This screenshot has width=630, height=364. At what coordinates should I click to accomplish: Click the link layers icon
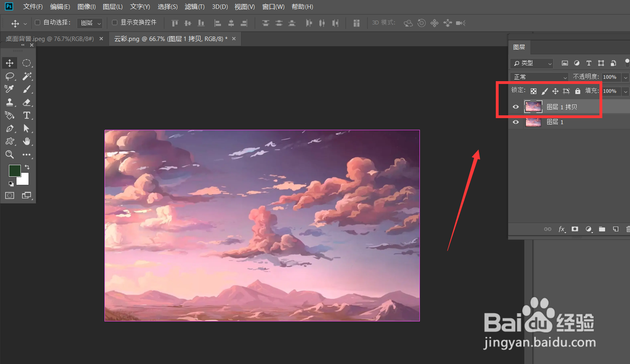pos(548,229)
